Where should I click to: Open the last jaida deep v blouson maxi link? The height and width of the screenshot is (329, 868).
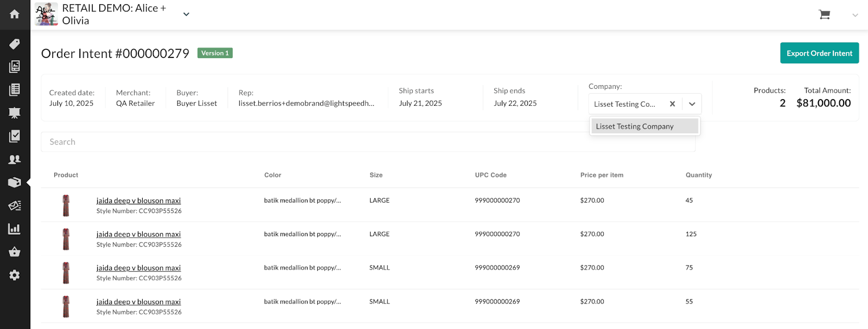[138, 302]
